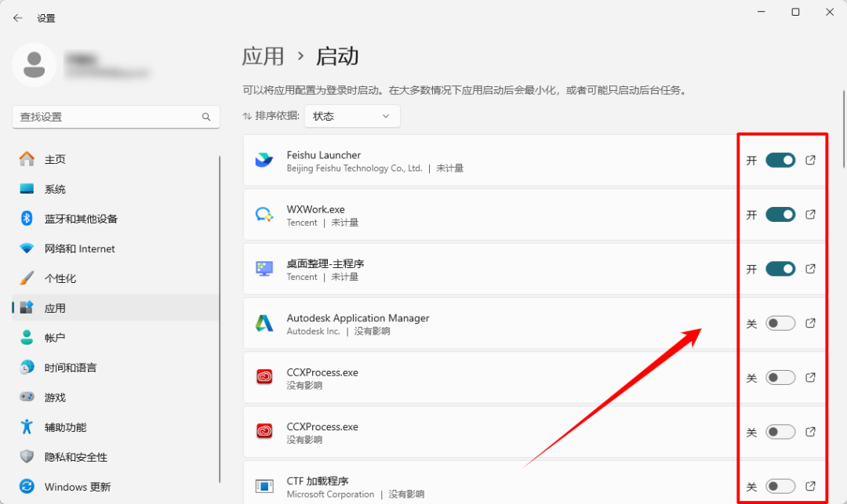Open the 排序依据 状态 dropdown
847x504 pixels.
pos(352,116)
